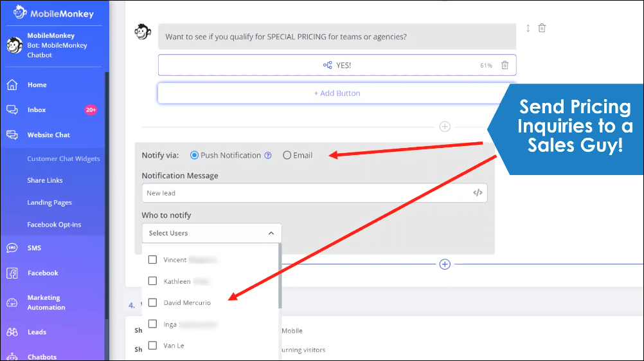Click the help icon beside Push Notification
This screenshot has height=361, width=644.
tap(268, 156)
